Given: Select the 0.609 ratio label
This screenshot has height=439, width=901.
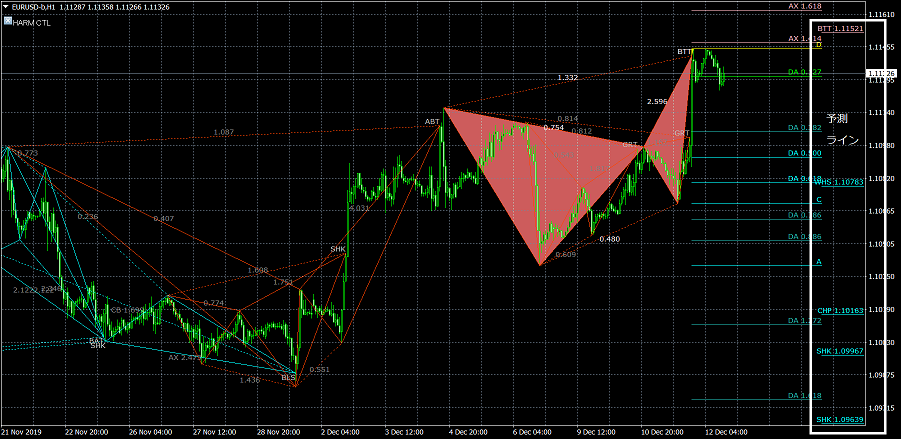Looking at the screenshot, I should [567, 255].
